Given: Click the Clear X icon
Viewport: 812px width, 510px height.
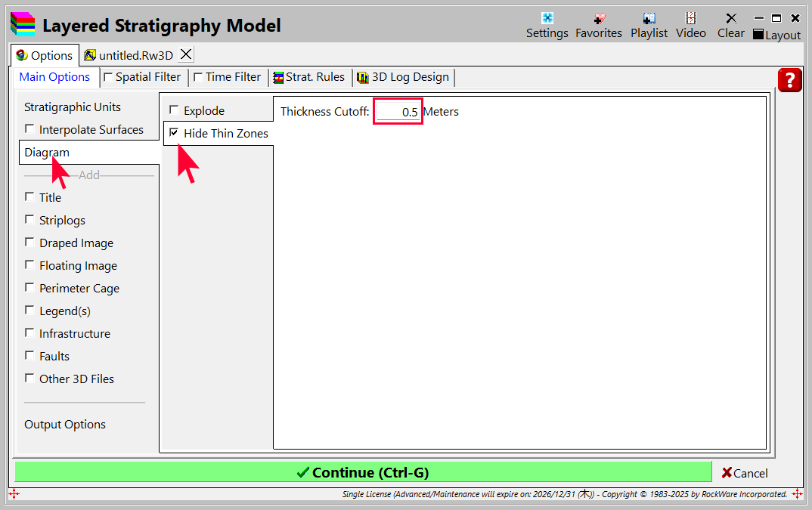Looking at the screenshot, I should [730, 19].
